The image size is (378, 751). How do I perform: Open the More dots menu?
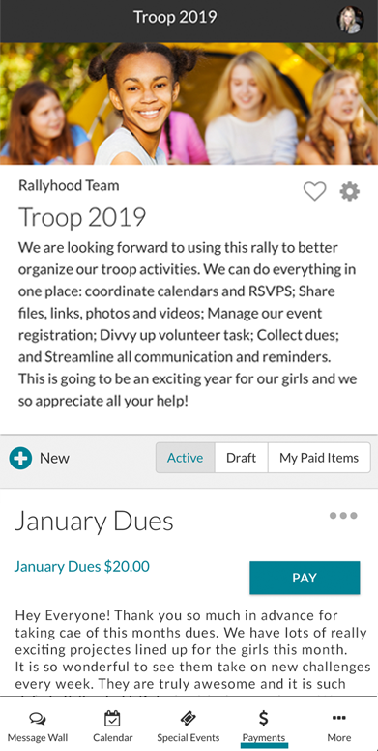pyautogui.click(x=339, y=718)
